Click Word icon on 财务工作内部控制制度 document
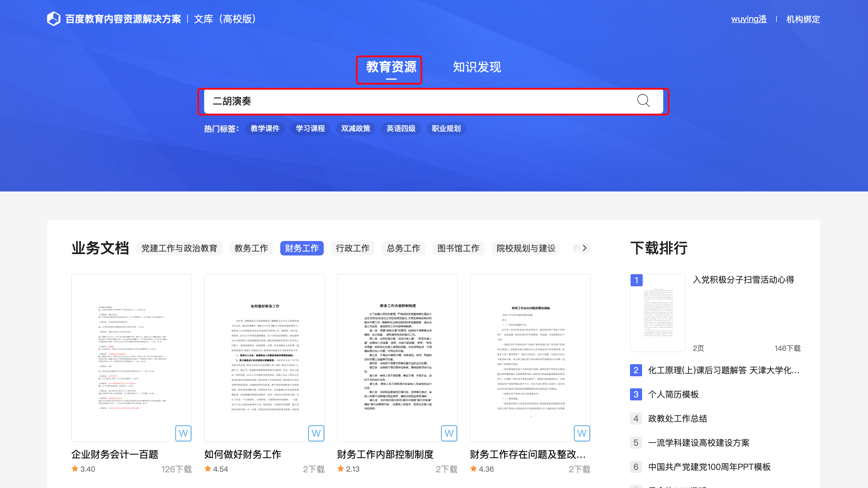This screenshot has width=868, height=488. point(448,433)
